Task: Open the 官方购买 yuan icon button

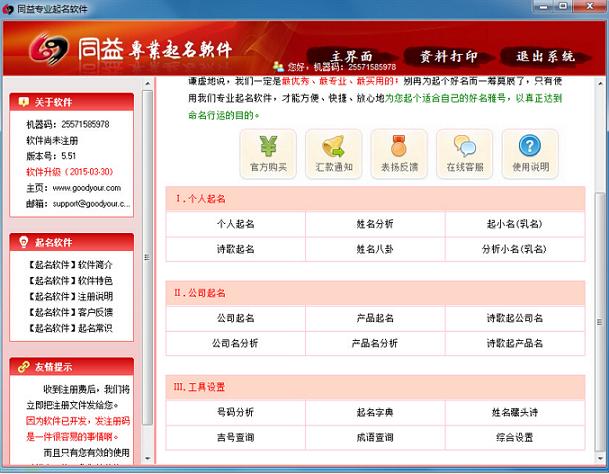Action: coord(268,154)
